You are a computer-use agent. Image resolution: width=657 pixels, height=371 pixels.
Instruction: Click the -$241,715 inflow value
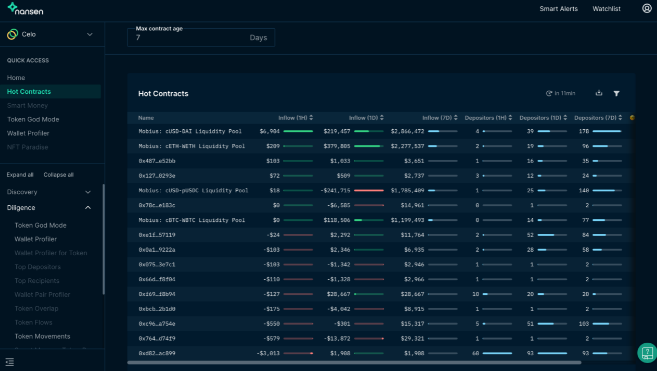[x=336, y=190]
